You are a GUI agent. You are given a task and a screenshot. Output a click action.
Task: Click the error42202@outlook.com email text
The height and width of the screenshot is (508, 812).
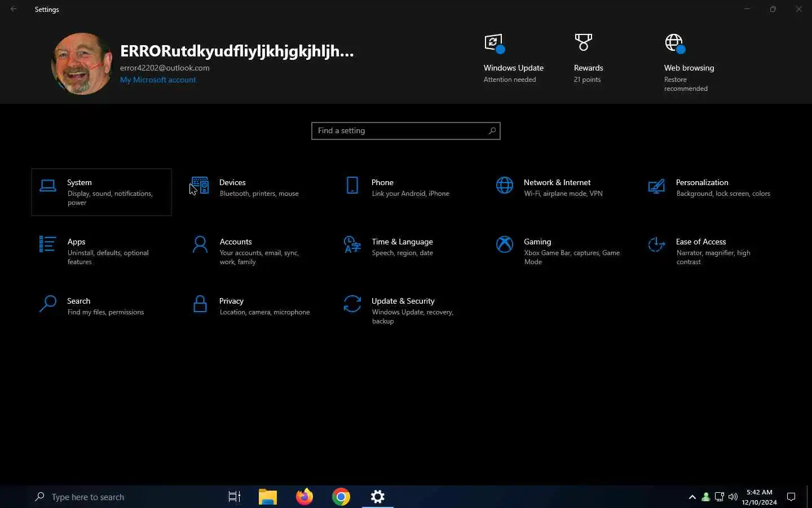165,68
